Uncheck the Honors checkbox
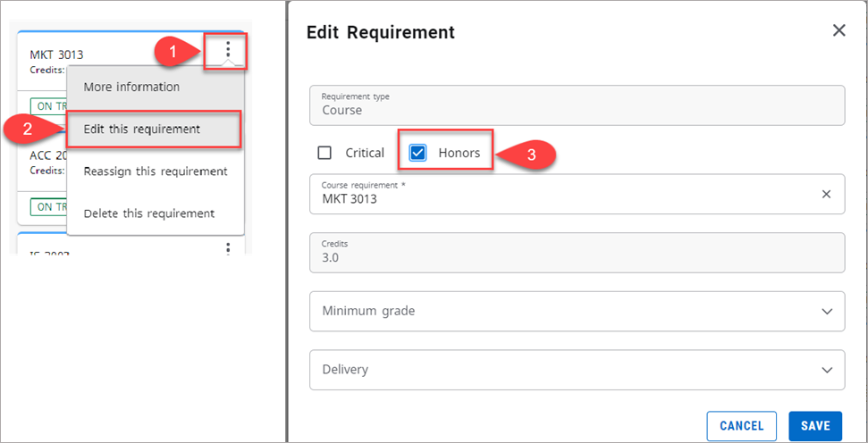The image size is (868, 443). click(417, 153)
